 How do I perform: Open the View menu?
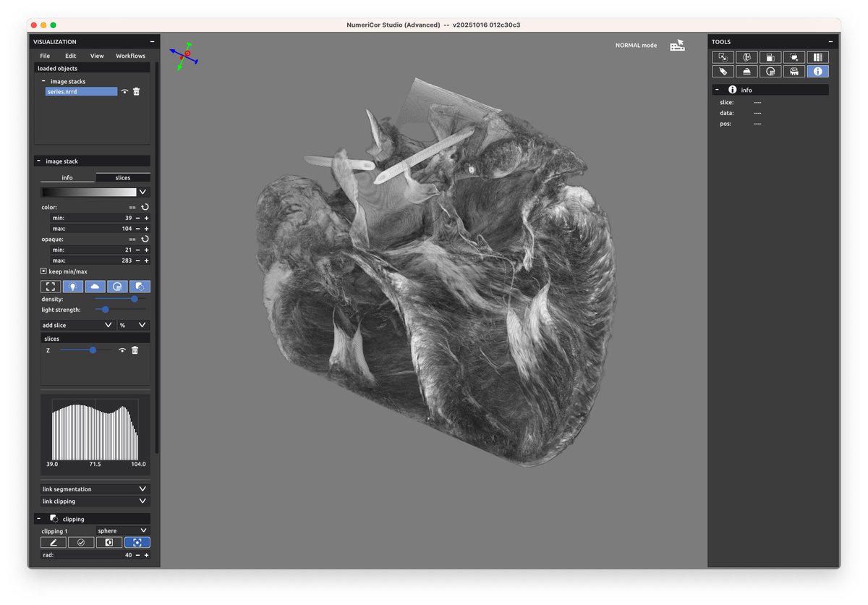97,56
